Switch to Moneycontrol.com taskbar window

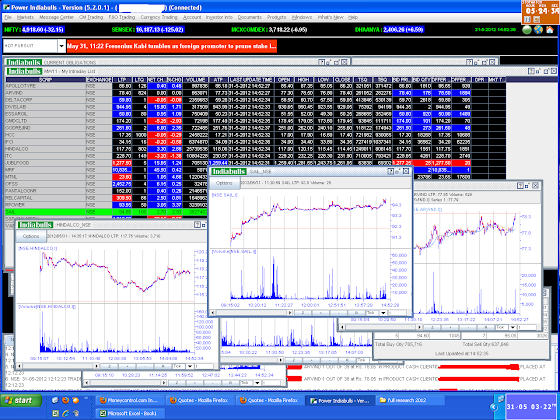[130, 400]
